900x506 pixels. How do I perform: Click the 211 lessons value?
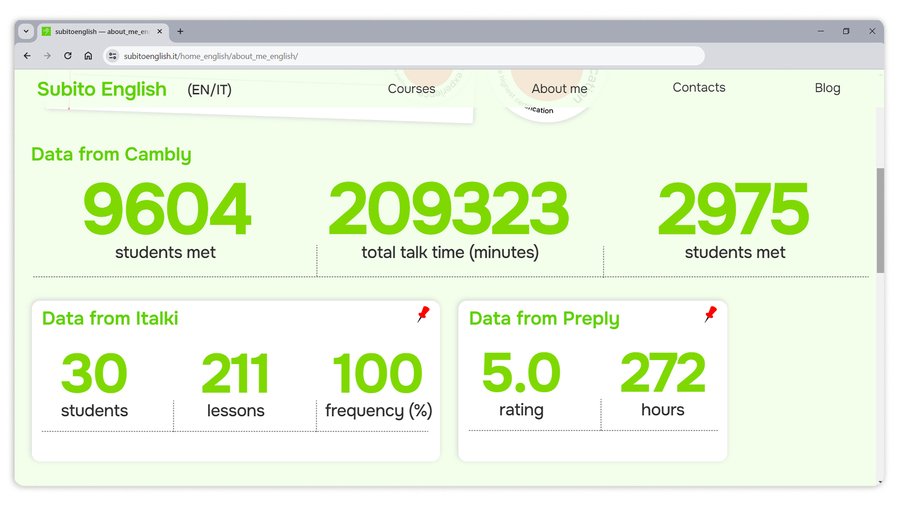pos(235,373)
